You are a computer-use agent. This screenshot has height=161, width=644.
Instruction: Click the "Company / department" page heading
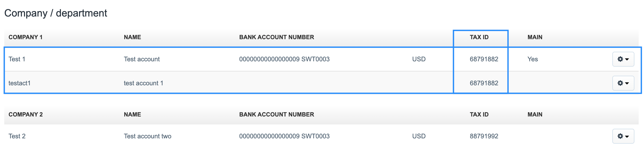click(x=56, y=13)
